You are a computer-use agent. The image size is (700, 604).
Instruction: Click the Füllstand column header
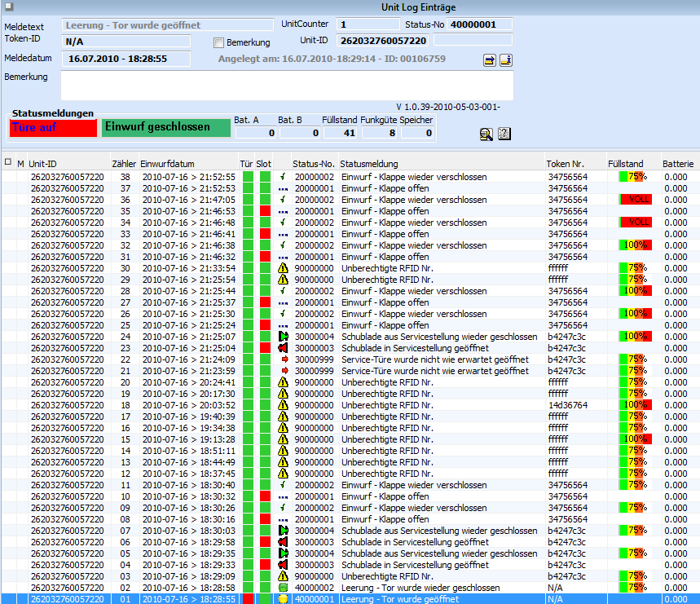pos(633,164)
